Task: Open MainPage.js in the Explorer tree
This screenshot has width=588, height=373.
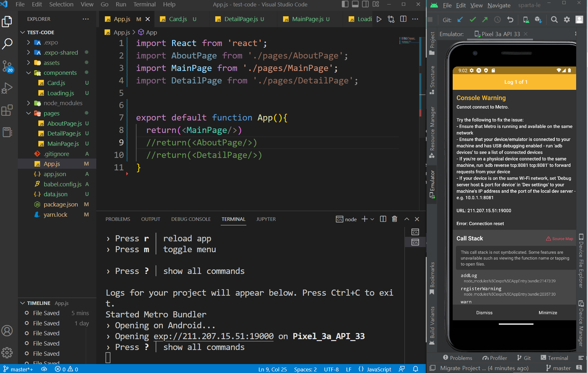Action: click(63, 144)
